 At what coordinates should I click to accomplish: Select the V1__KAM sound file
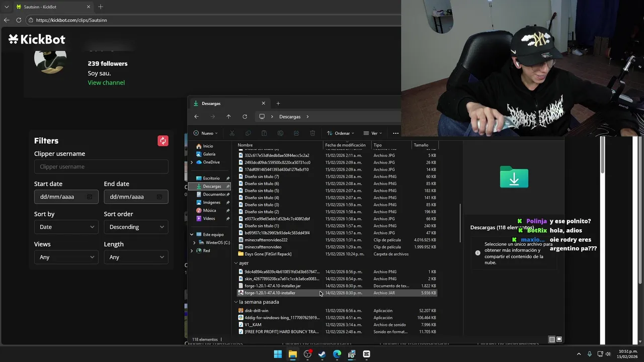337,325
